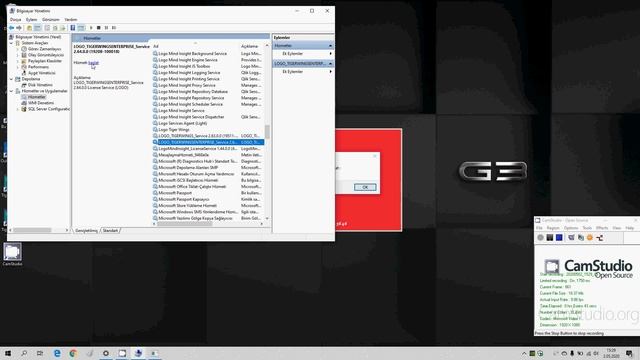The image size is (640, 360).
Task: Collapse the LOGO_TIGERWINGSENTERP section in Eylemler pane
Action: (x=331, y=64)
